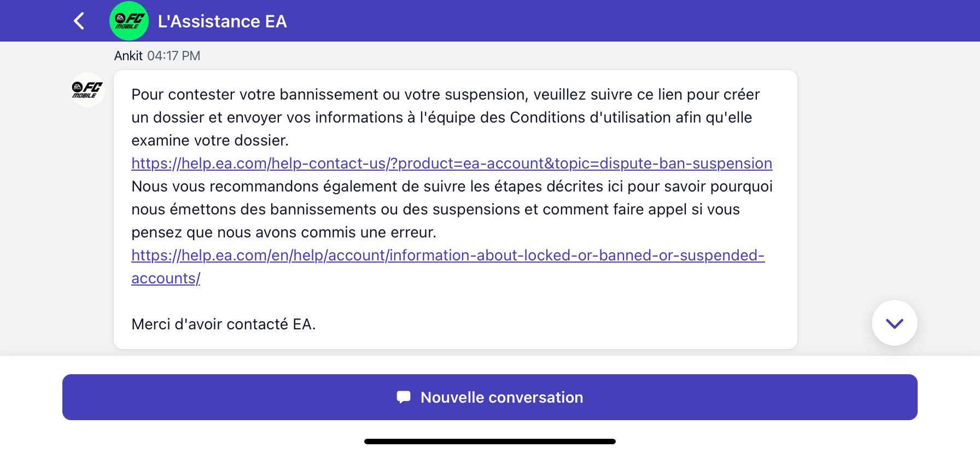Open the locked-or-banned-or-suspended accounts information link
Viewport: 980px width, 453px height.
447,255
